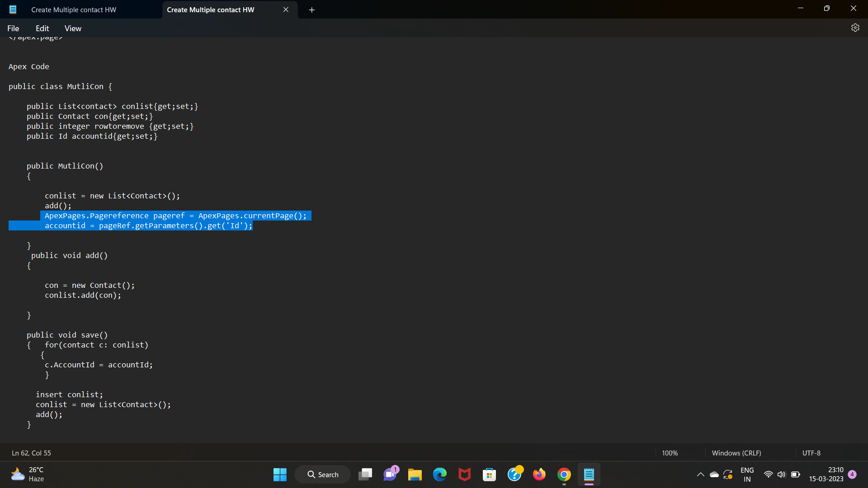The image size is (868, 488).
Task: Open the volume control in system tray
Action: pyautogui.click(x=782, y=474)
